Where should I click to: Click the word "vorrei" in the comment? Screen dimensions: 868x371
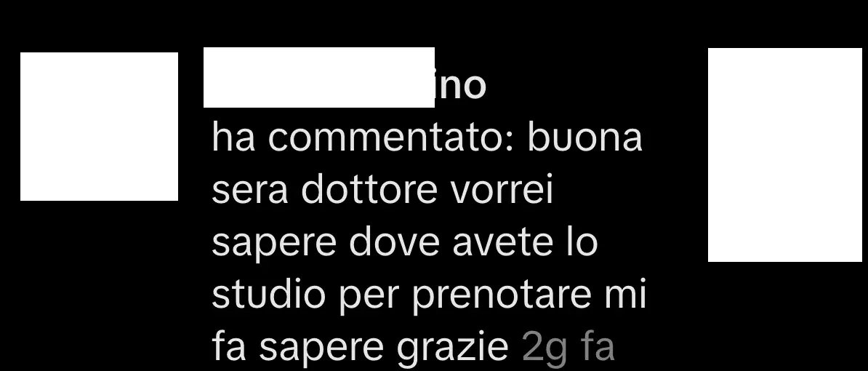503,191
